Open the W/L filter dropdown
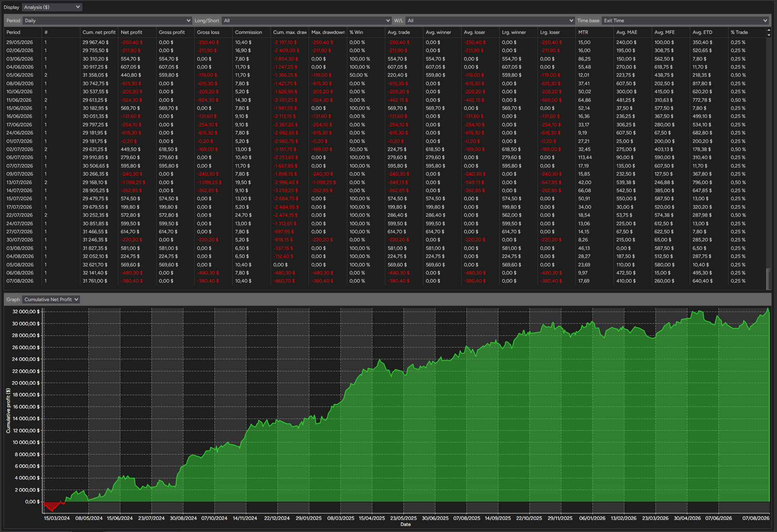This screenshot has height=532, width=777. point(490,21)
